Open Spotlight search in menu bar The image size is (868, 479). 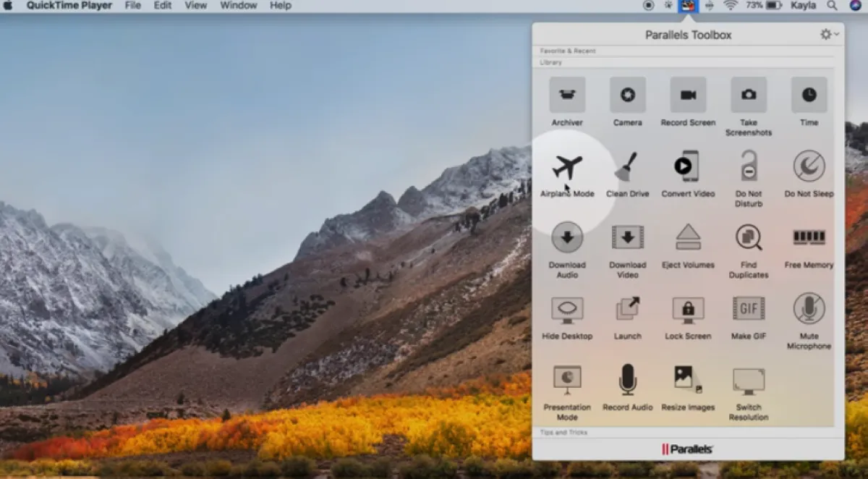pos(833,6)
